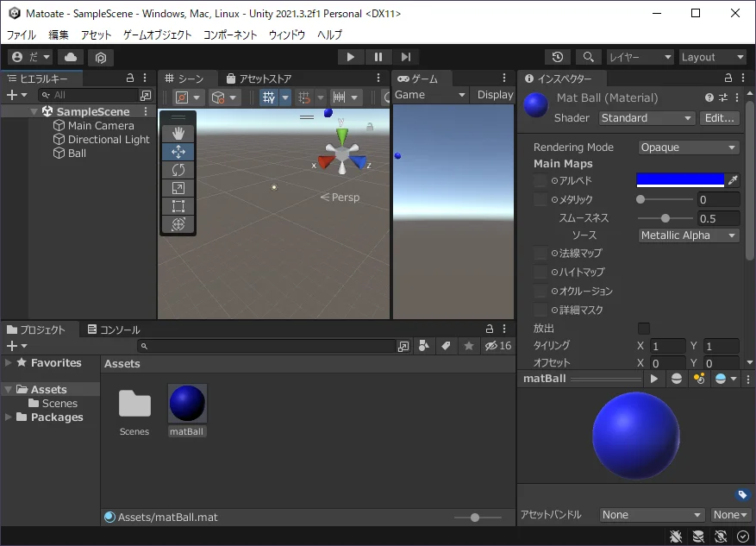Toggle preview lighting icon in matBall preview
The height and width of the screenshot is (546, 756).
coord(699,380)
